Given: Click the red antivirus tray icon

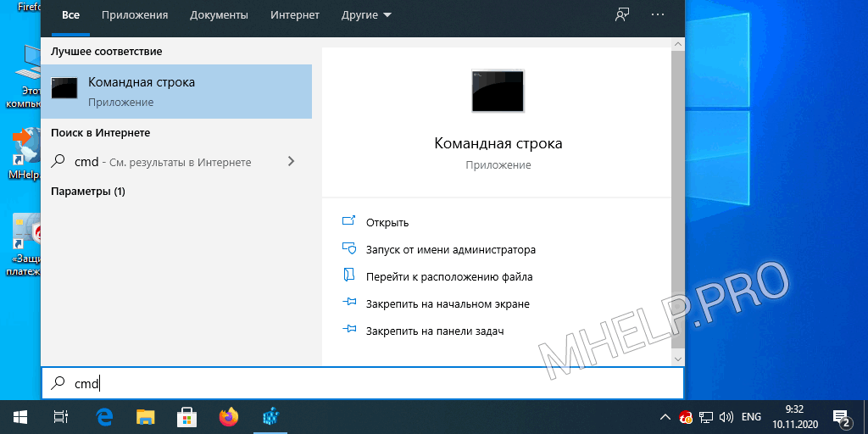Looking at the screenshot, I should coord(685,417).
